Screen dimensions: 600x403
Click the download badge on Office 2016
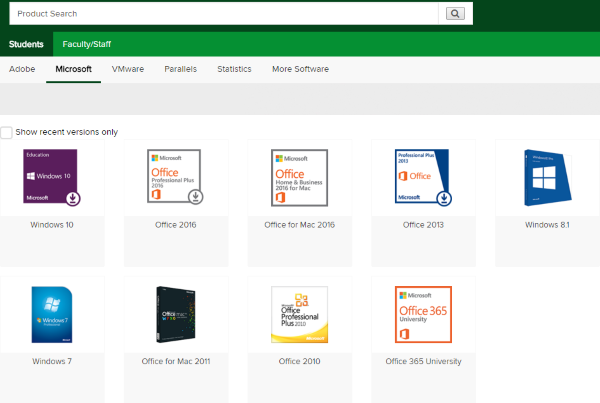(x=196, y=197)
